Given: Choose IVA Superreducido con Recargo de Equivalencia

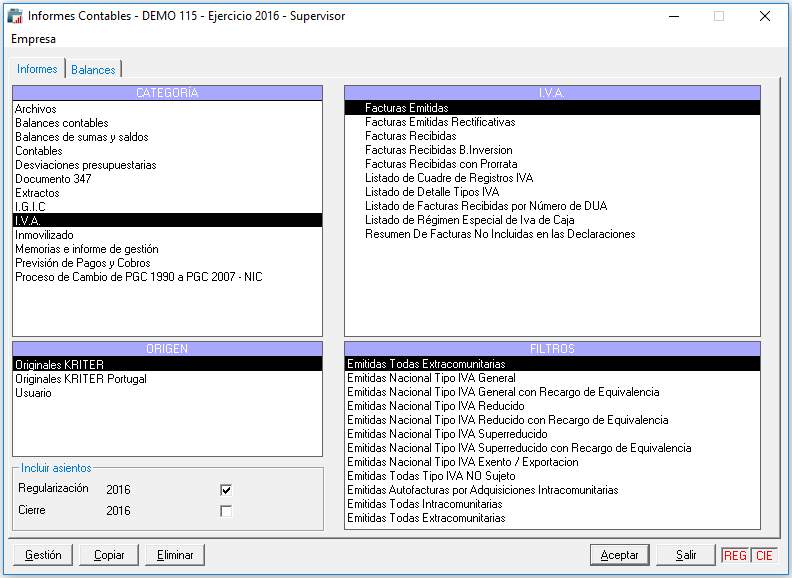Looking at the screenshot, I should pos(553,448).
